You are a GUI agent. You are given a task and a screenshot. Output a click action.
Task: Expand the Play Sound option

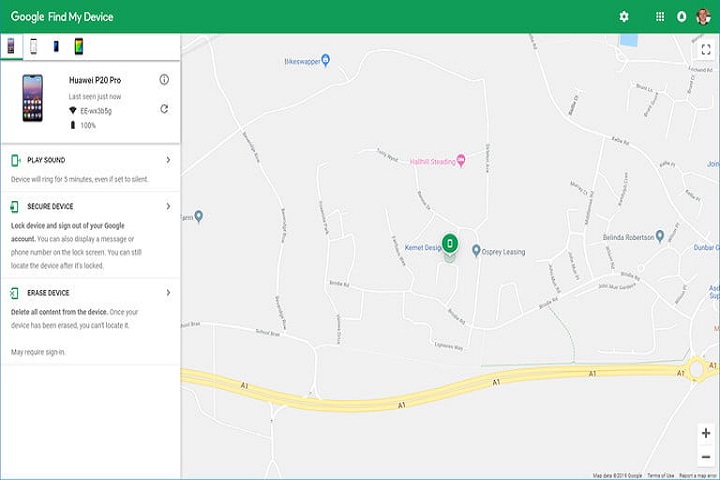point(167,160)
